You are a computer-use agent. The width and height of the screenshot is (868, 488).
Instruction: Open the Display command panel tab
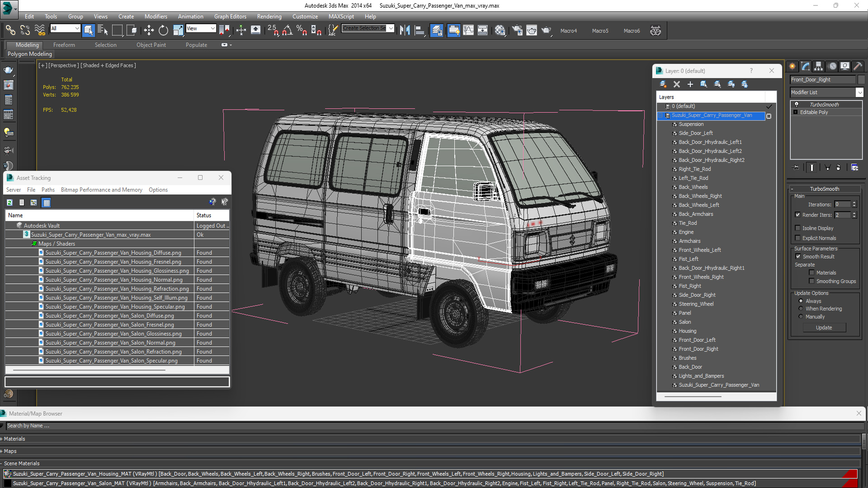[x=845, y=66]
